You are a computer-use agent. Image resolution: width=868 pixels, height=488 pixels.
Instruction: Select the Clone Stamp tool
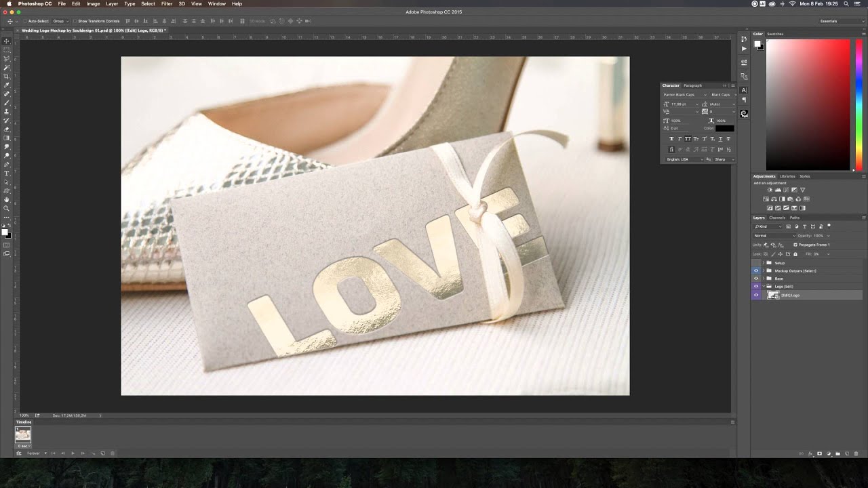point(6,111)
